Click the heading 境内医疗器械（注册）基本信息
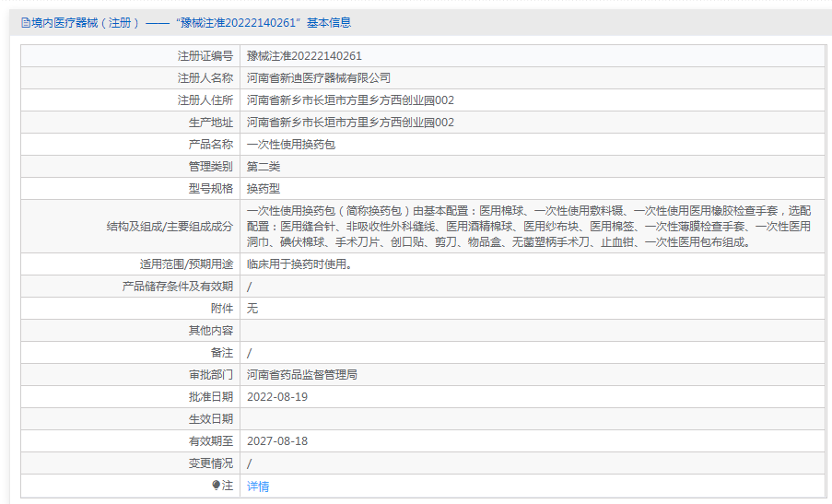Image resolution: width=832 pixels, height=504 pixels. point(191,23)
